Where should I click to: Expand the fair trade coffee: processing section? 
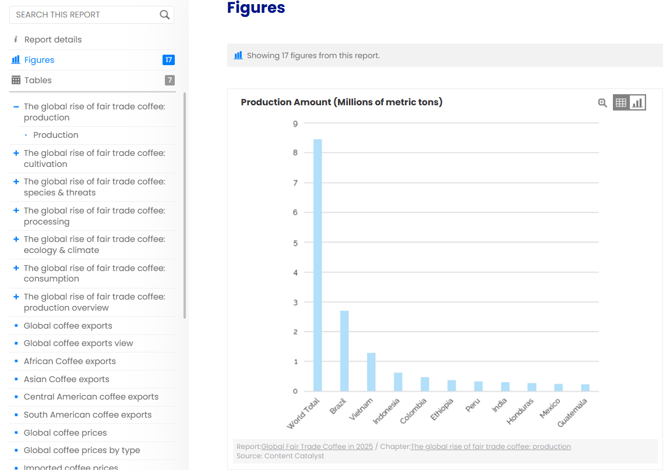(x=15, y=211)
